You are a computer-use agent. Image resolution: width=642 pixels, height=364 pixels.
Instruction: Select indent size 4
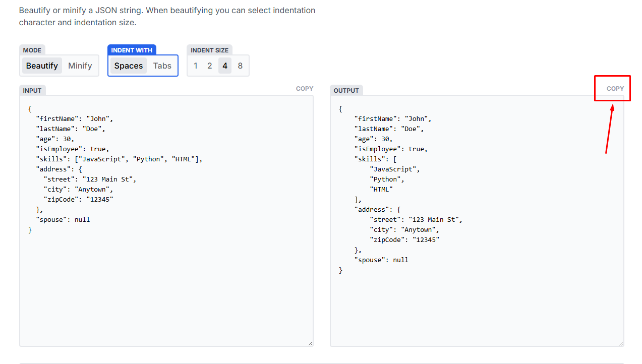224,66
